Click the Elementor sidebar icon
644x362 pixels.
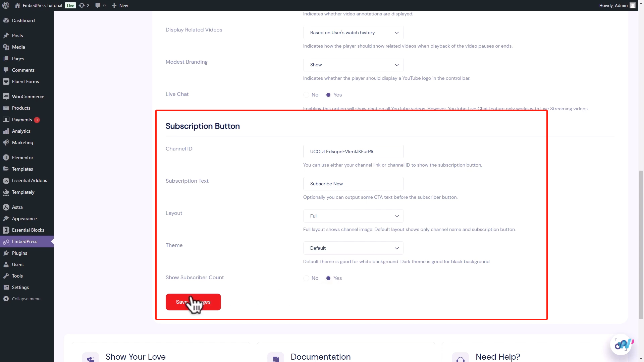[x=6, y=158]
